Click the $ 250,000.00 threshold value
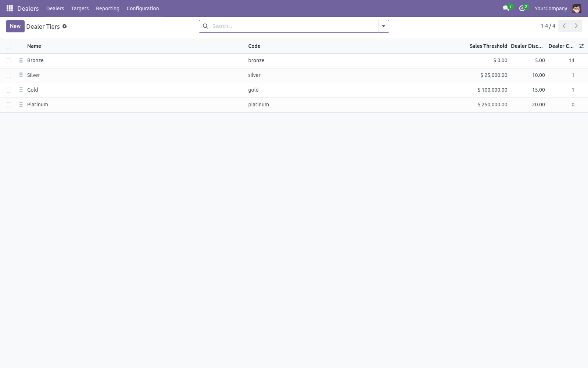Screen dimensions: 588x368 (x=492, y=105)
